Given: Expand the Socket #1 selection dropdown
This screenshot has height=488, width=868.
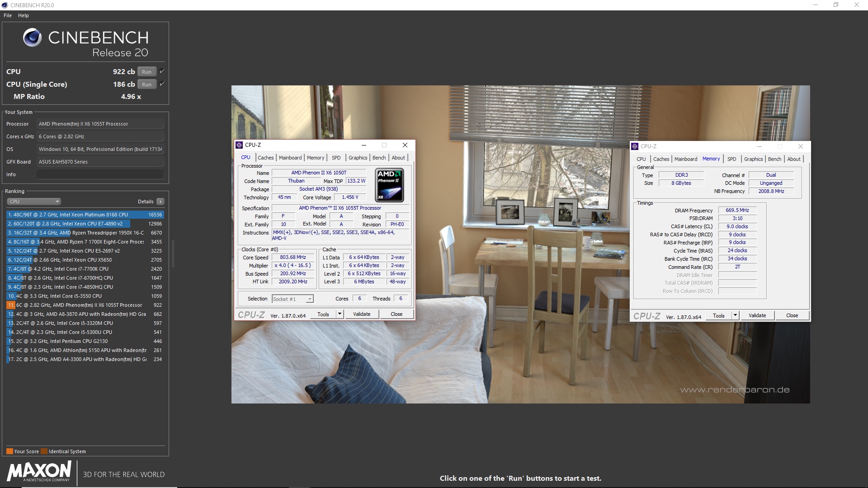Looking at the screenshot, I should tap(309, 299).
